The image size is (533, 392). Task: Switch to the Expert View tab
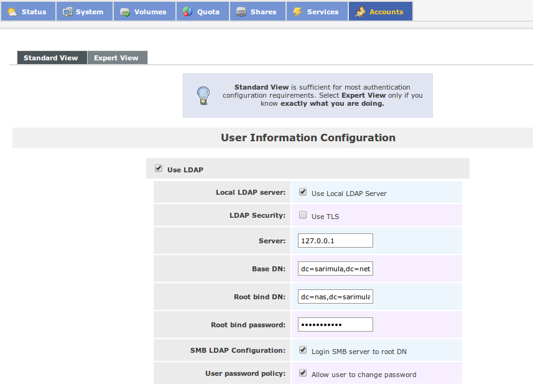(116, 58)
